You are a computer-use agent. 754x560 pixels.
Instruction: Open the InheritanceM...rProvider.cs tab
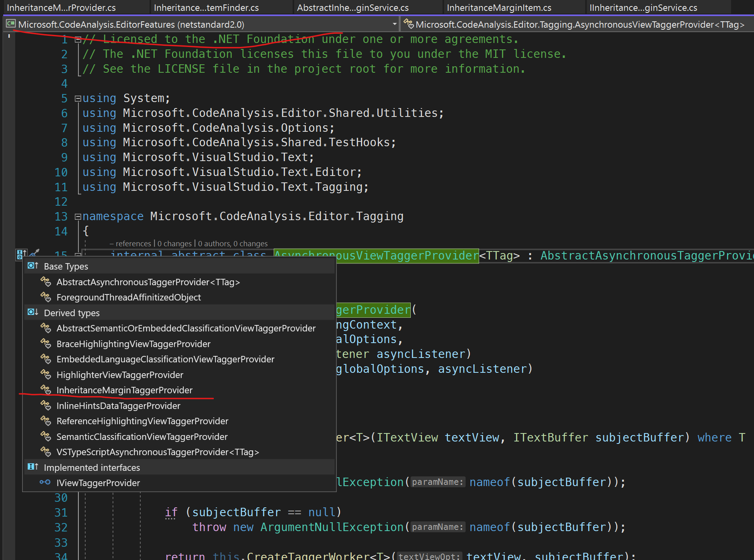pyautogui.click(x=61, y=8)
